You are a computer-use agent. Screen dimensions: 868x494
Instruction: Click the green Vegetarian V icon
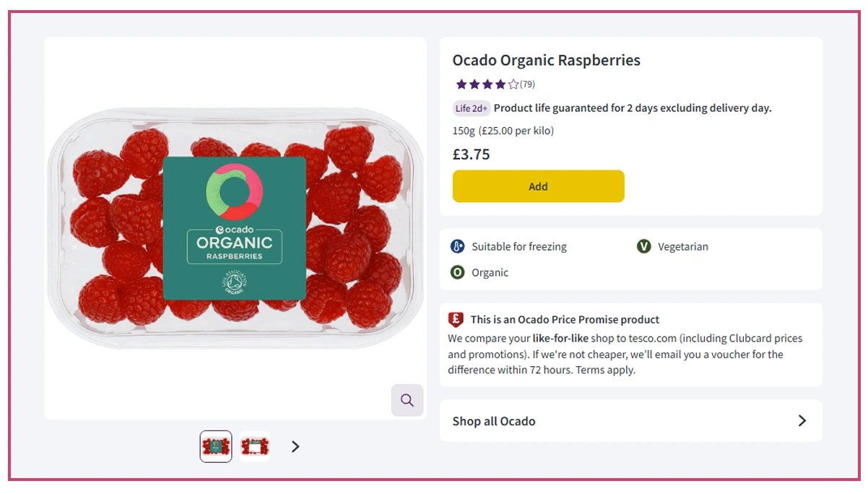point(643,246)
